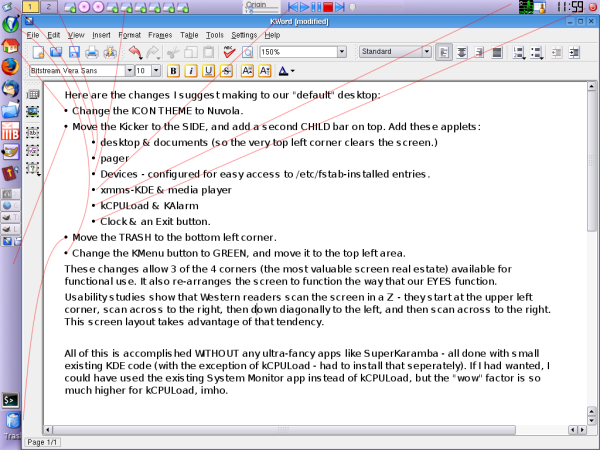This screenshot has width=600, height=450.
Task: Open the Bitstream Vera Sans font dropdown
Action: pyautogui.click(x=81, y=71)
